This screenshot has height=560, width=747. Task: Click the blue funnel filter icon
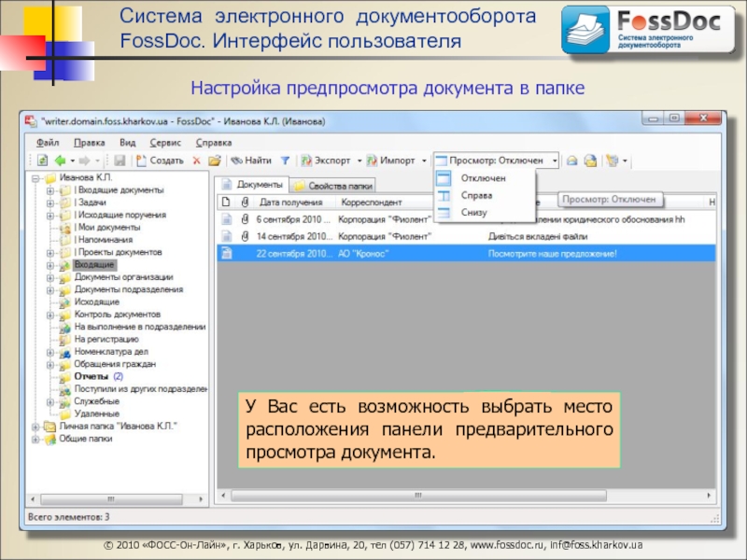(x=285, y=161)
